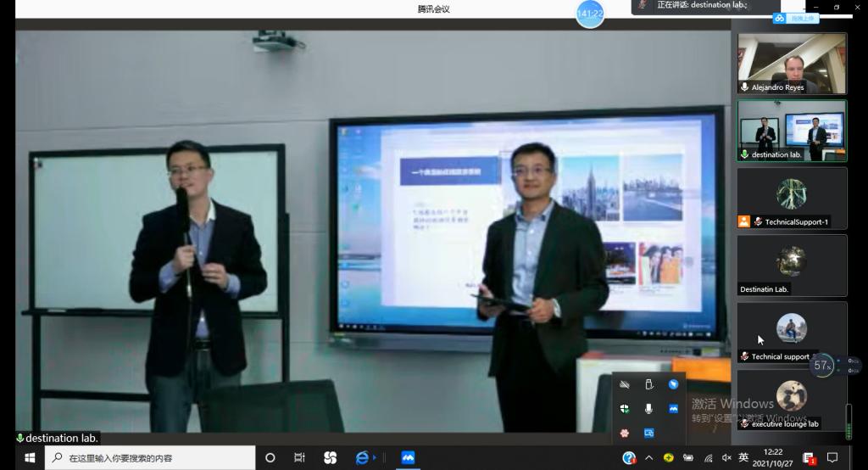868x470 pixels.
Task: Select the TechnicalSupport-1 participant tile
Action: click(x=792, y=198)
